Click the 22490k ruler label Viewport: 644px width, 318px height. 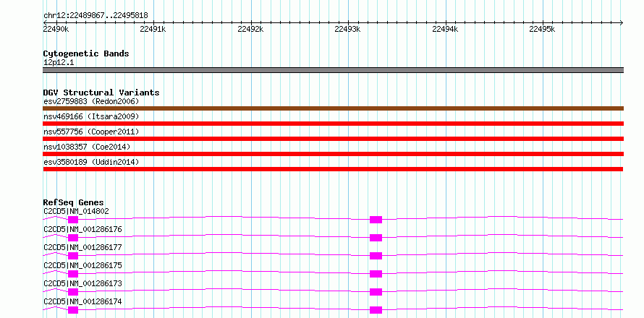[x=56, y=29]
